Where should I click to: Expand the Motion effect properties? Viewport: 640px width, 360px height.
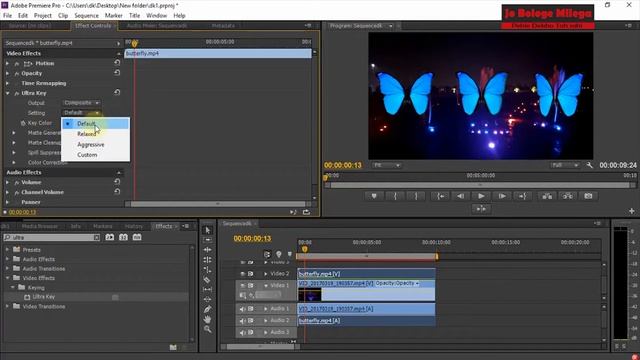point(7,63)
